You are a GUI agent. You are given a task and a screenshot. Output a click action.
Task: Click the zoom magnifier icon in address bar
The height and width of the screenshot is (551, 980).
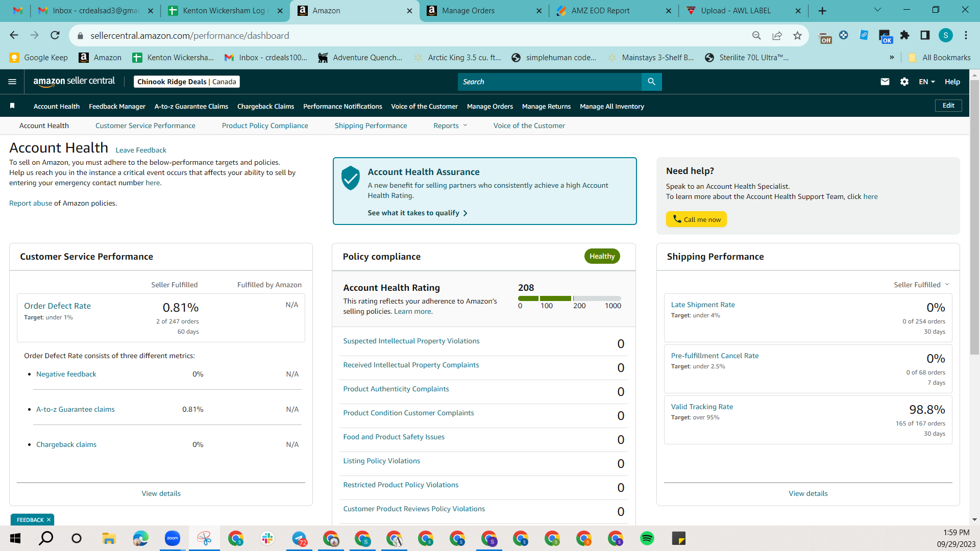(x=756, y=35)
